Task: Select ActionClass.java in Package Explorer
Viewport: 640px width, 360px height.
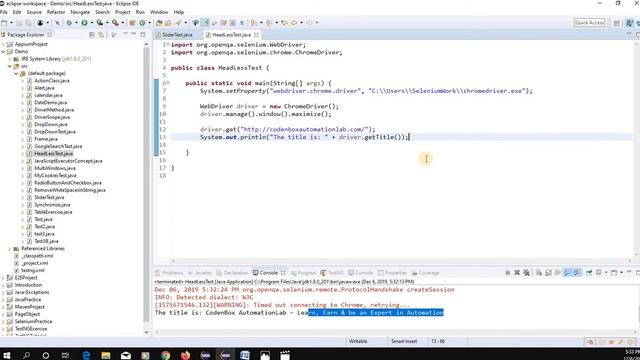Action: click(x=52, y=81)
